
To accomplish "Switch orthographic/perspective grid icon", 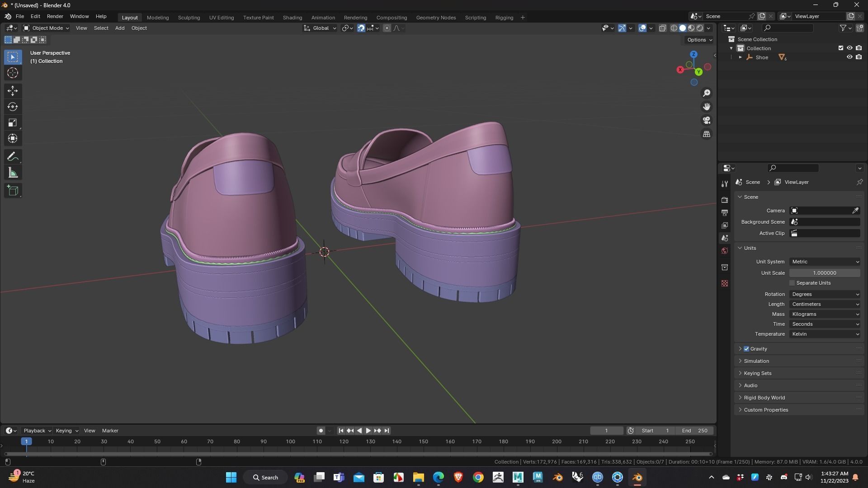I will tap(707, 134).
